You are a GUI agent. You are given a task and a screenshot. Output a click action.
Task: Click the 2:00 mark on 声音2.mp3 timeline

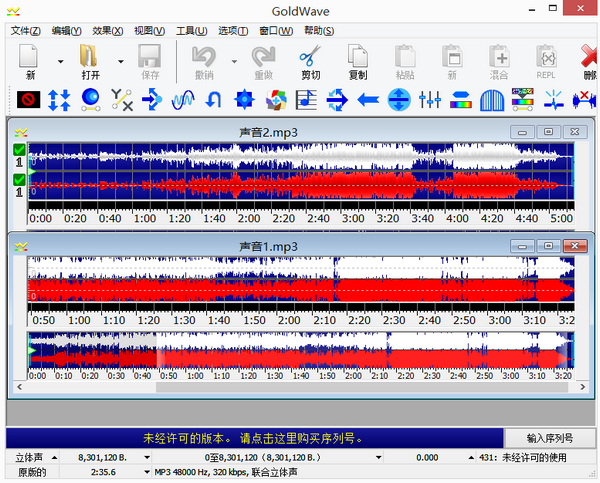click(x=247, y=218)
